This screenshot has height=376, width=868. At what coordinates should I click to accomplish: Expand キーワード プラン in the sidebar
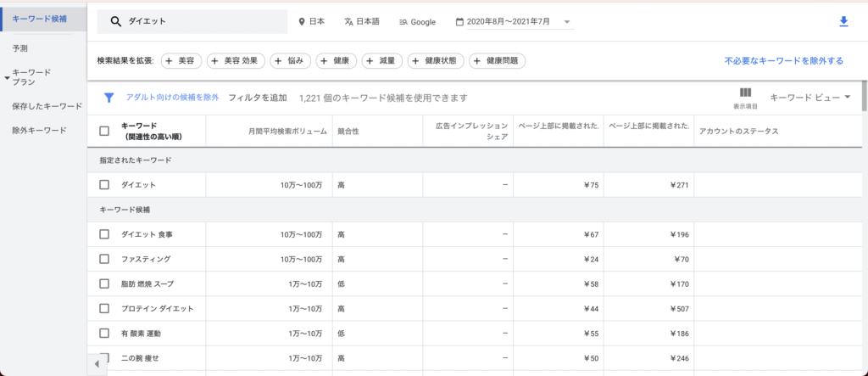(x=8, y=78)
